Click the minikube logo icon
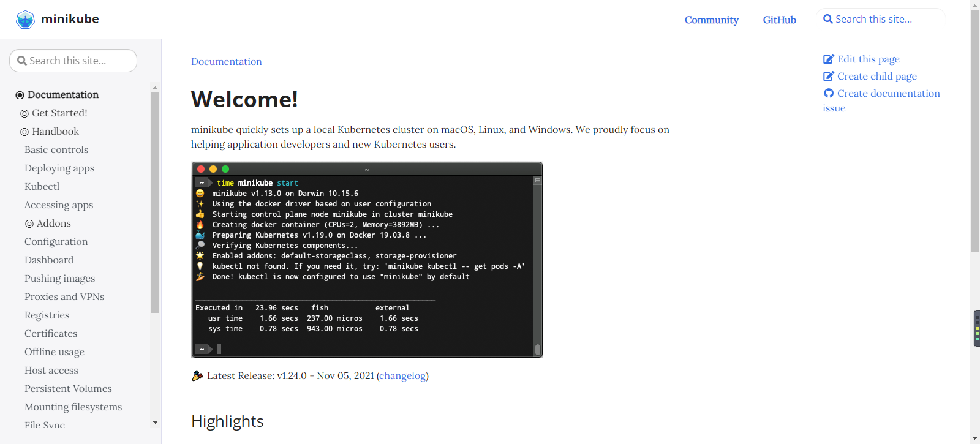Viewport: 980px width, 444px height. pos(25,20)
